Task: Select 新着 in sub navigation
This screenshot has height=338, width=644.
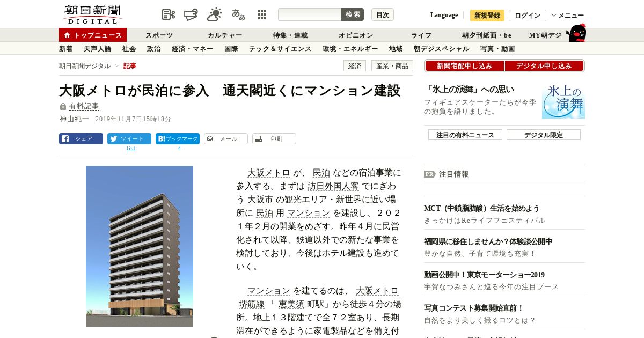Action: coord(66,49)
